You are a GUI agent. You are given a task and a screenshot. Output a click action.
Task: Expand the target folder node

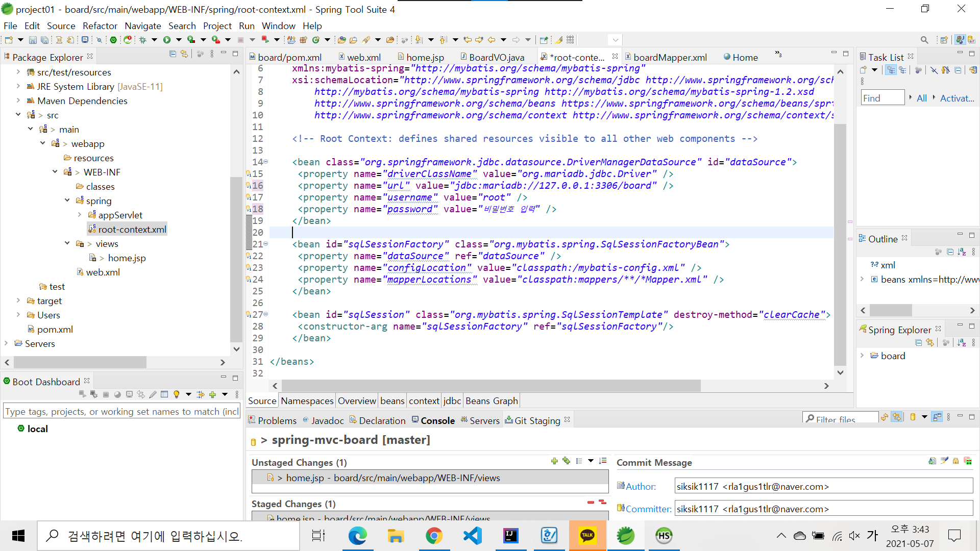pos(18,300)
